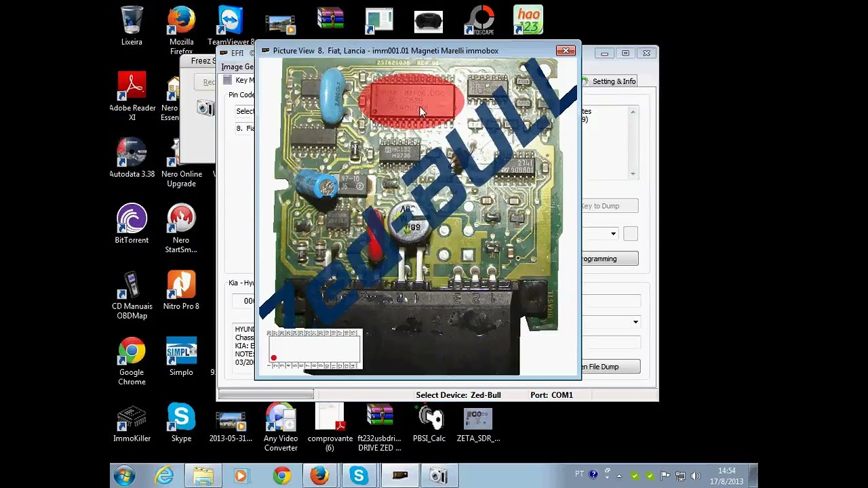Expand dropdown beside small square button
The height and width of the screenshot is (488, 868).
613,234
